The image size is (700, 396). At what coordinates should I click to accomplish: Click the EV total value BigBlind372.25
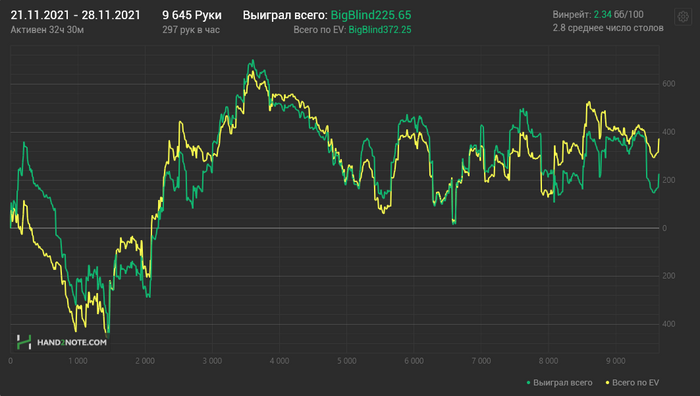380,30
